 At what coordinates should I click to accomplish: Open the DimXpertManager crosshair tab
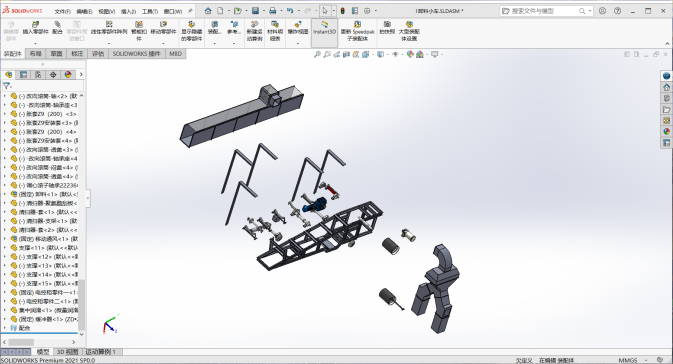coord(53,74)
